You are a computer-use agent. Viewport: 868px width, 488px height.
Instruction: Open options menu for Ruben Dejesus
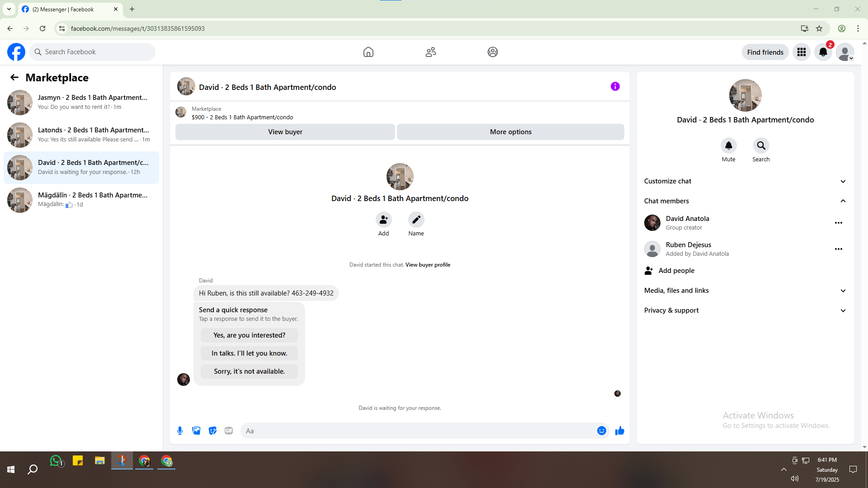tap(838, 249)
